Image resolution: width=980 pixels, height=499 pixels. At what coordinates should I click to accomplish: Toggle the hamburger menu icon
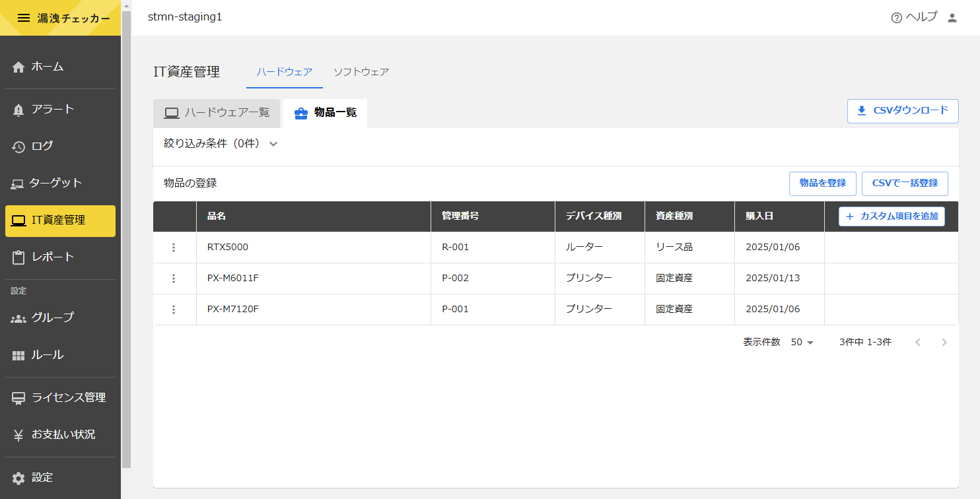coord(24,18)
